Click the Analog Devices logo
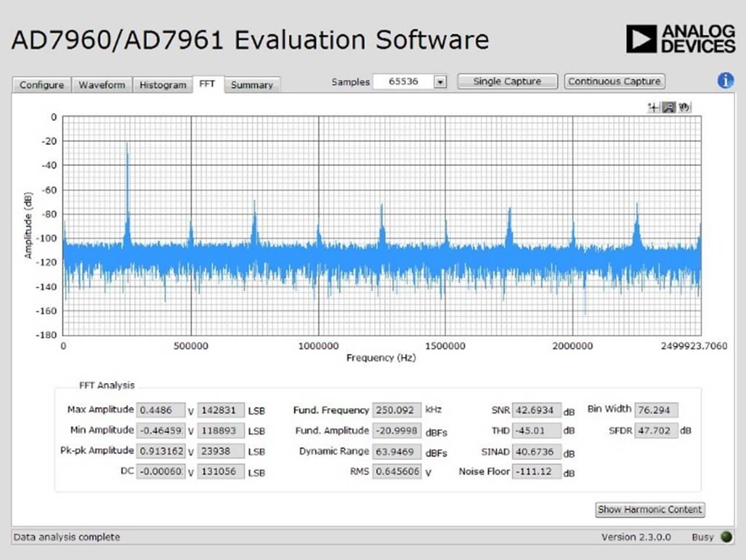Image resolution: width=746 pixels, height=560 pixels. pos(680,39)
